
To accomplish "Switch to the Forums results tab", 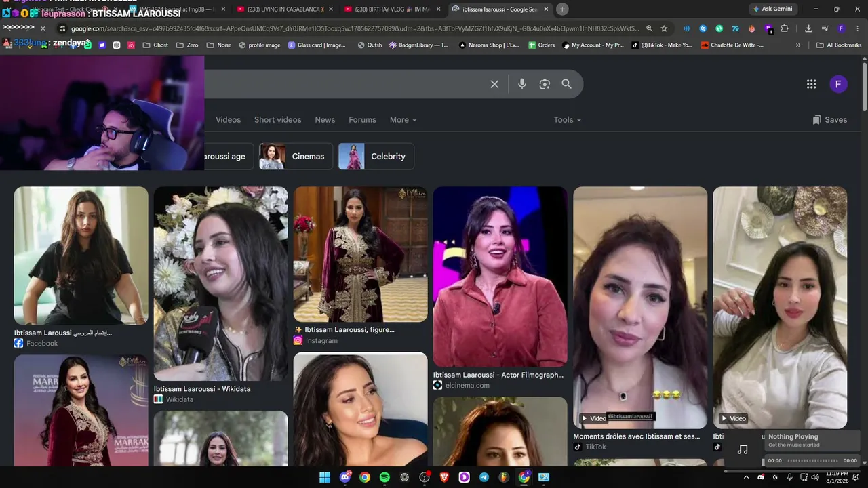I will click(362, 120).
